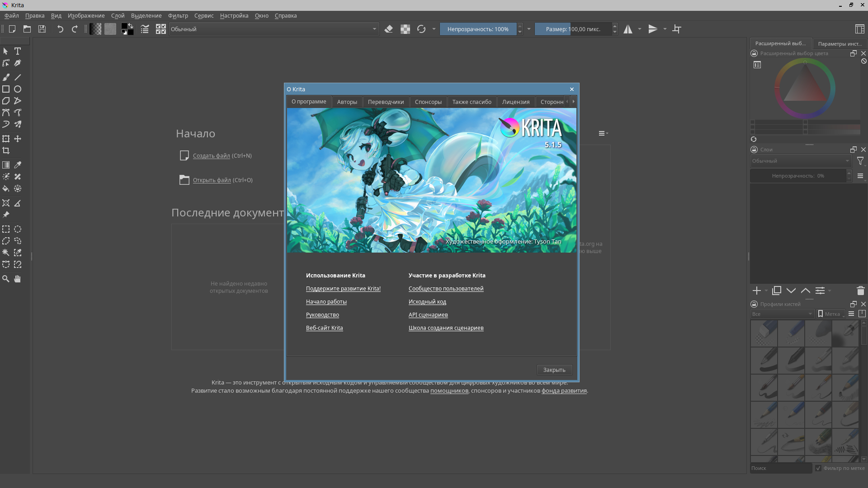868x488 pixels.
Task: Click the Закрыть button in About dialog
Action: pos(554,370)
